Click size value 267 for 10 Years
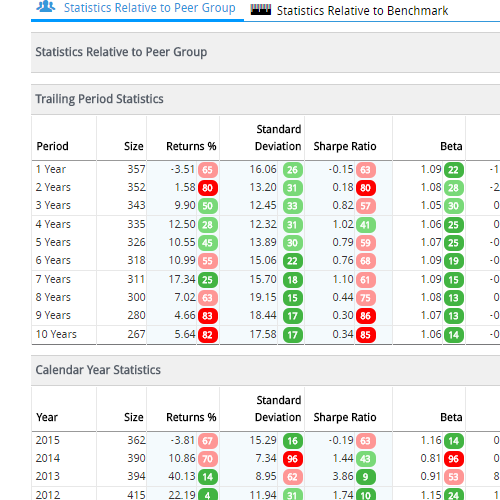Screen dimensions: 500x500 [x=136, y=334]
